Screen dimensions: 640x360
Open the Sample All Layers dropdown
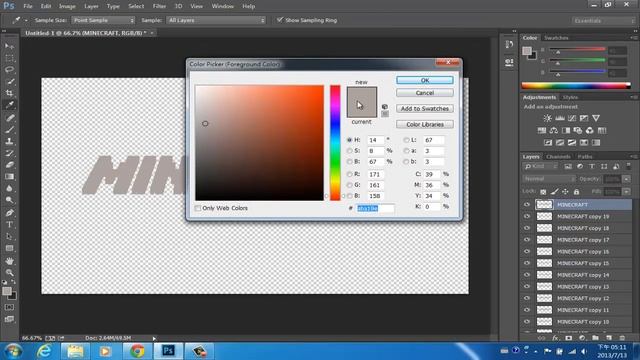(x=216, y=20)
